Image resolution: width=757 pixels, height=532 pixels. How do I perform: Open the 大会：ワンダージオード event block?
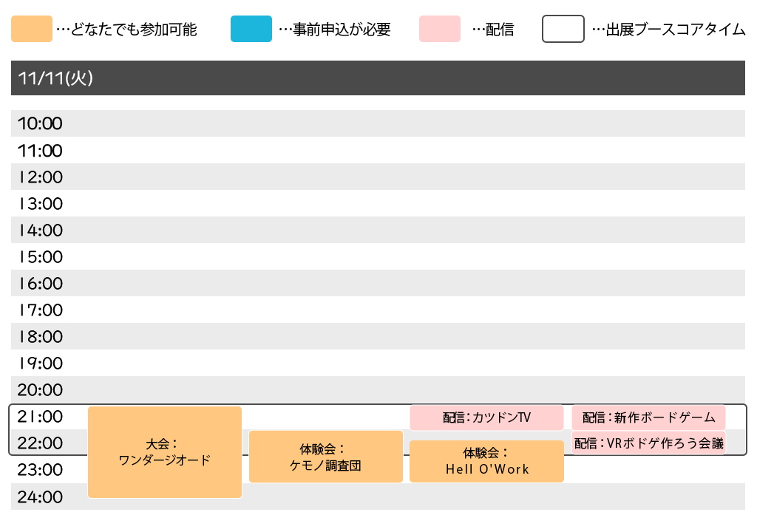pos(165,451)
